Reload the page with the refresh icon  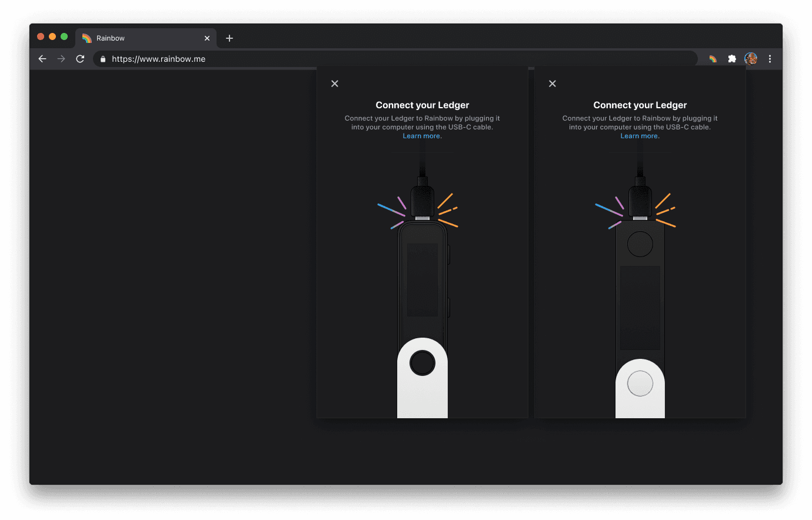tap(80, 59)
